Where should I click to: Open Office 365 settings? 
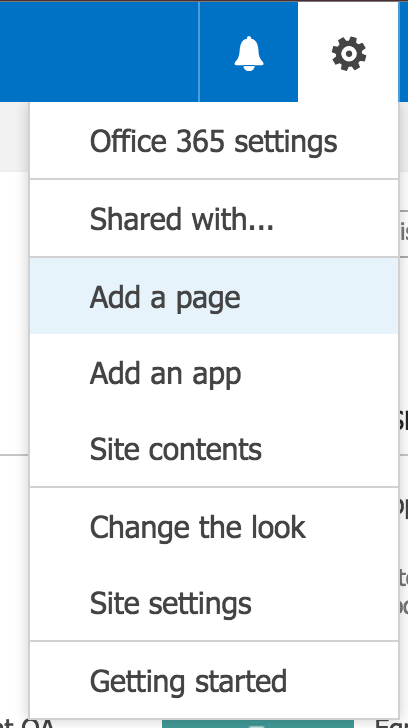[x=214, y=141]
